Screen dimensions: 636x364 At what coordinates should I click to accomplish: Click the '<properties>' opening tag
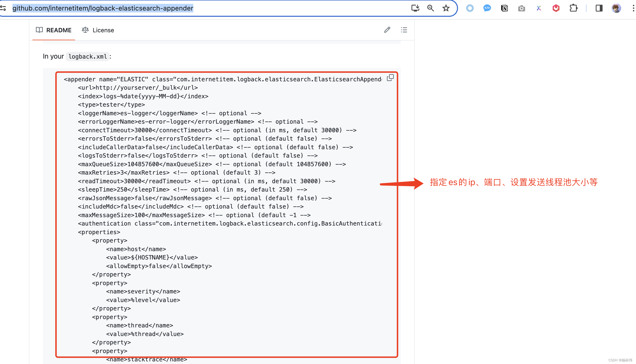click(99, 232)
